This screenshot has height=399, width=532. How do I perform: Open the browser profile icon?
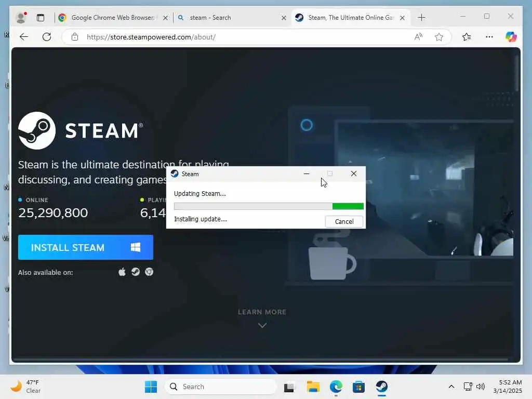click(21, 18)
